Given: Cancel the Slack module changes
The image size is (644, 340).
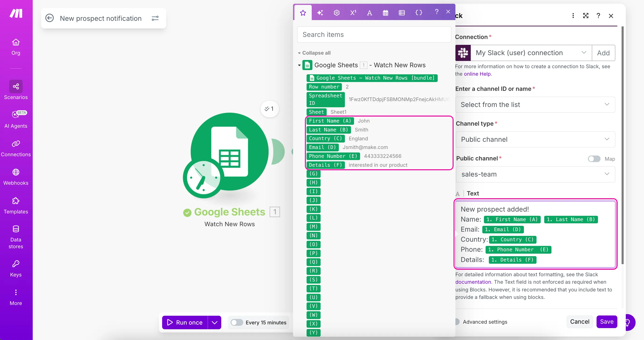Looking at the screenshot, I should (580, 322).
